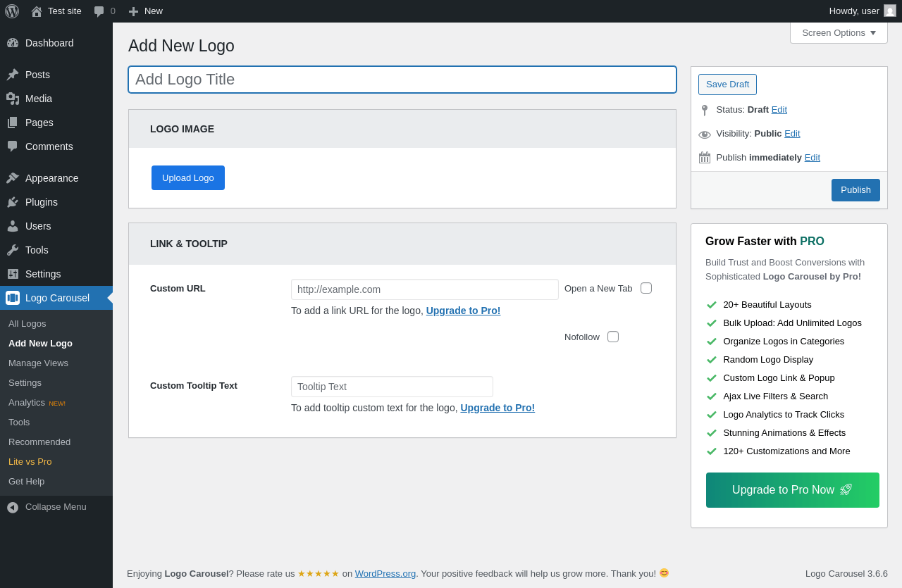Screen dimensions: 902x588
Task: Open the WordPress.org rating link
Action: pyautogui.click(x=385, y=574)
